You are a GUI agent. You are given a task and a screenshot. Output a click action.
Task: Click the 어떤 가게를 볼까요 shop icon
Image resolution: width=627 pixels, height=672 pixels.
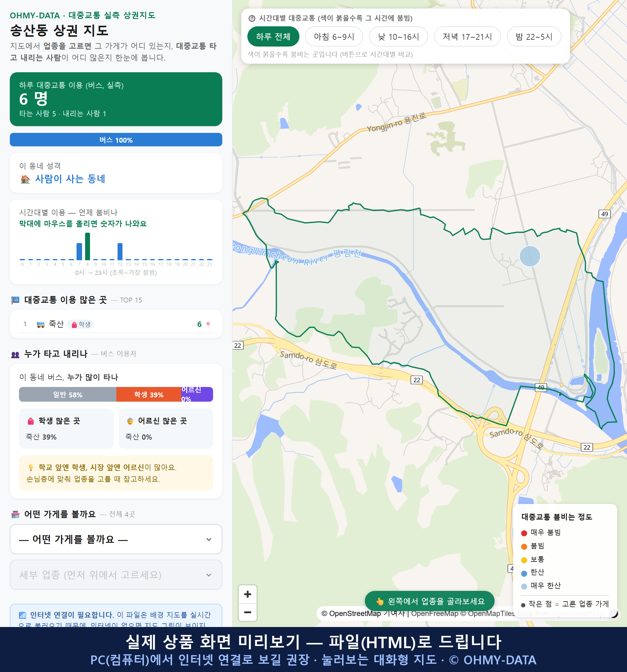(x=15, y=514)
